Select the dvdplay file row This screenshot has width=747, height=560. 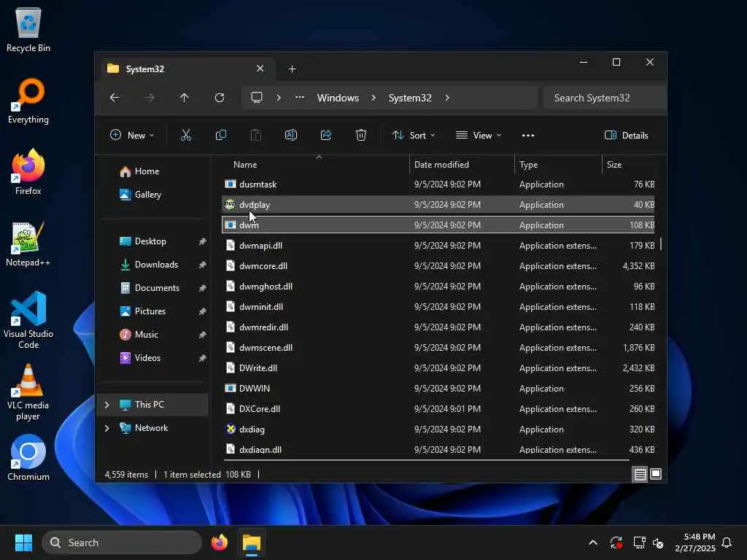(x=438, y=205)
